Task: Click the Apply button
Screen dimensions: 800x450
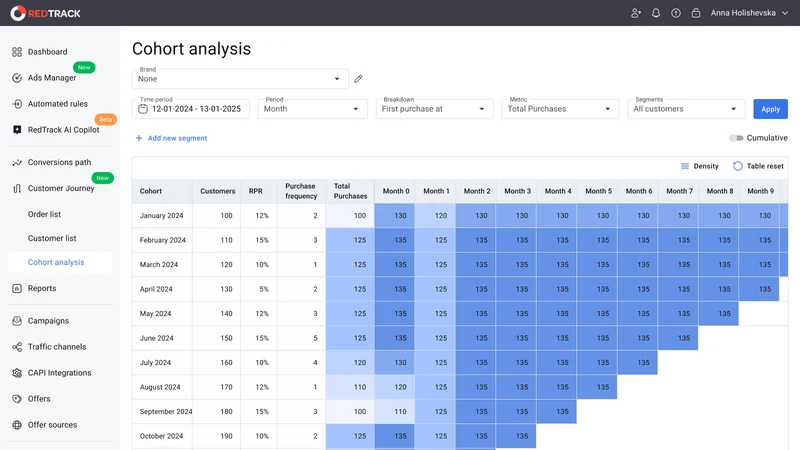Action: pyautogui.click(x=770, y=109)
